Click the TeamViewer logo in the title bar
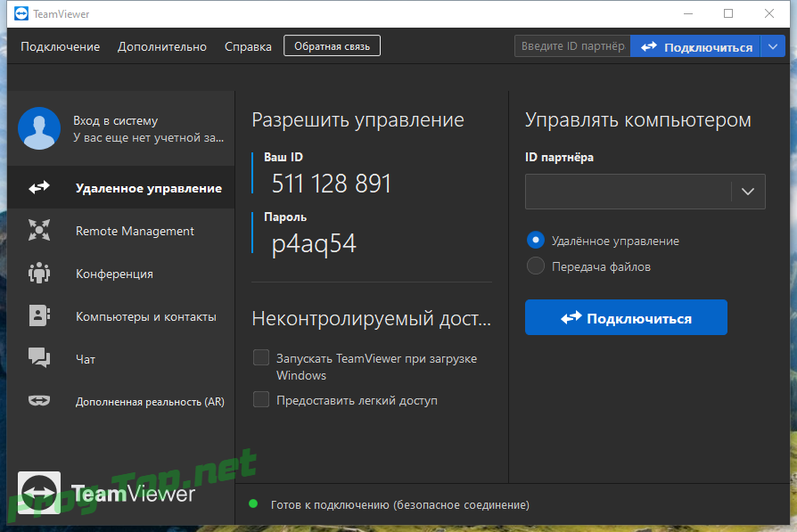 pyautogui.click(x=21, y=13)
